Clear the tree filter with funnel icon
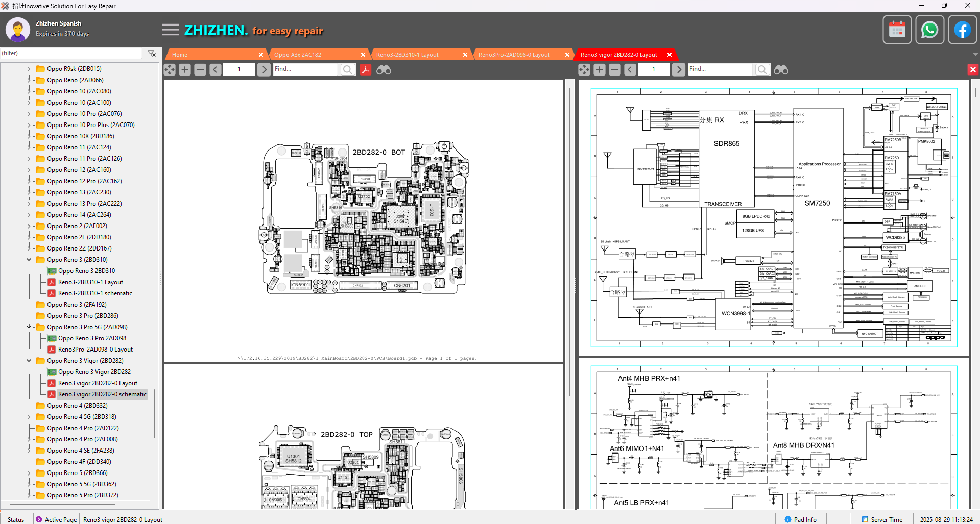 click(x=152, y=53)
